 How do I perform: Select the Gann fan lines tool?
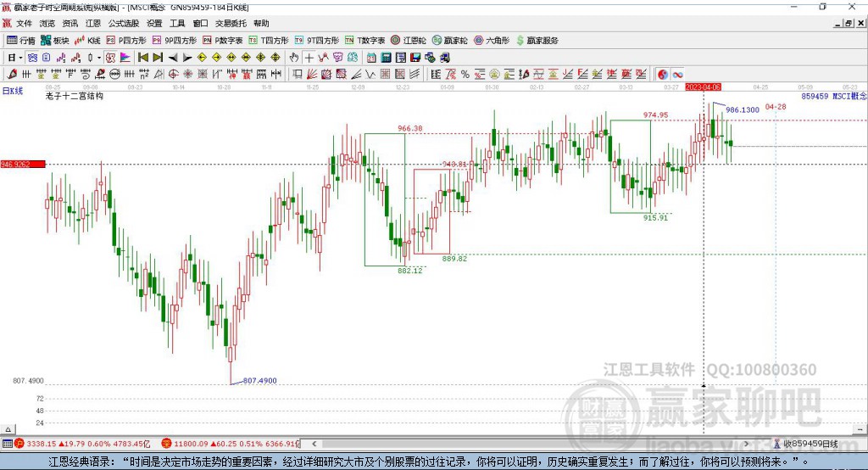(312, 75)
